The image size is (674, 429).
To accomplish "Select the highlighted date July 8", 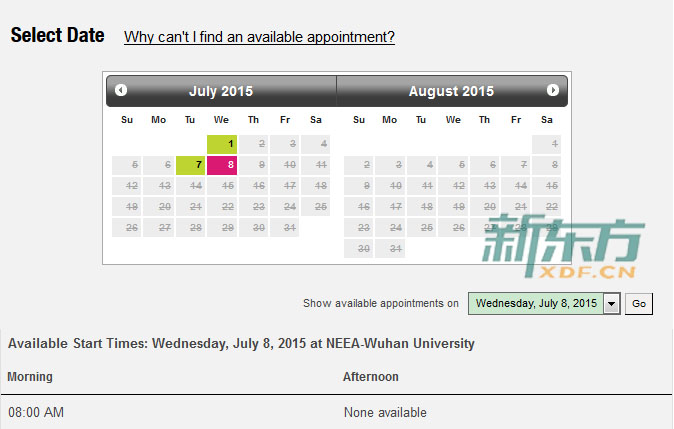I will tap(222, 165).
